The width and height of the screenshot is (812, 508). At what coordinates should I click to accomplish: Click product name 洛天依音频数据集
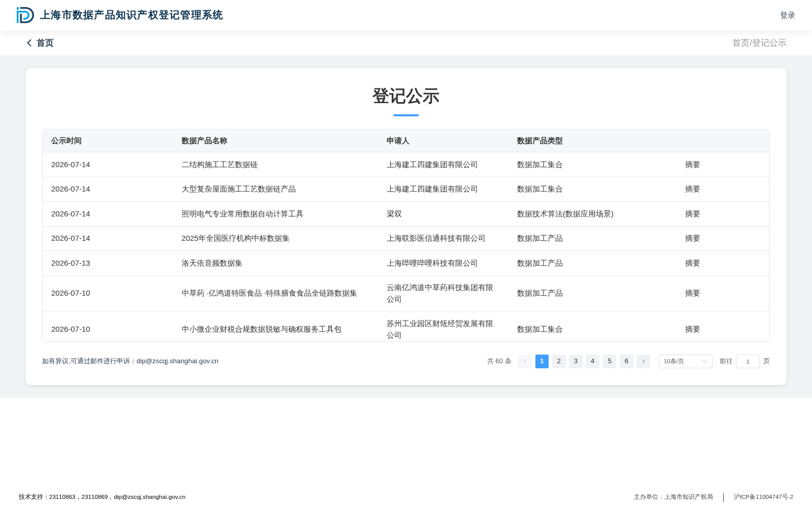click(212, 263)
